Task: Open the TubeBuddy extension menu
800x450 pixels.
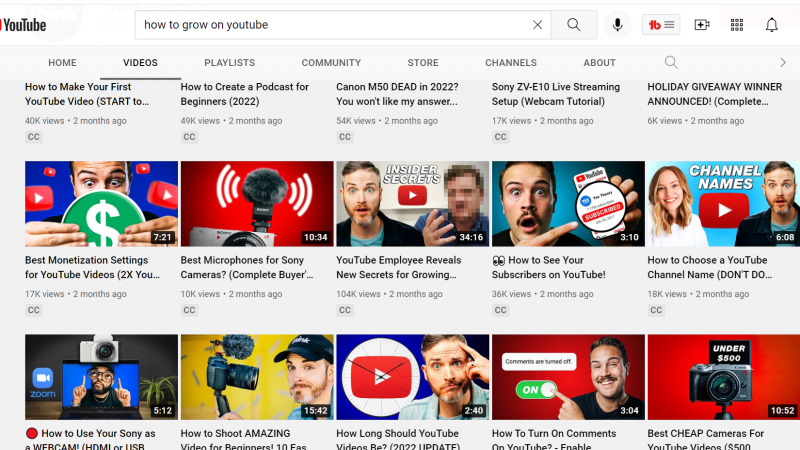Action: 660,25
